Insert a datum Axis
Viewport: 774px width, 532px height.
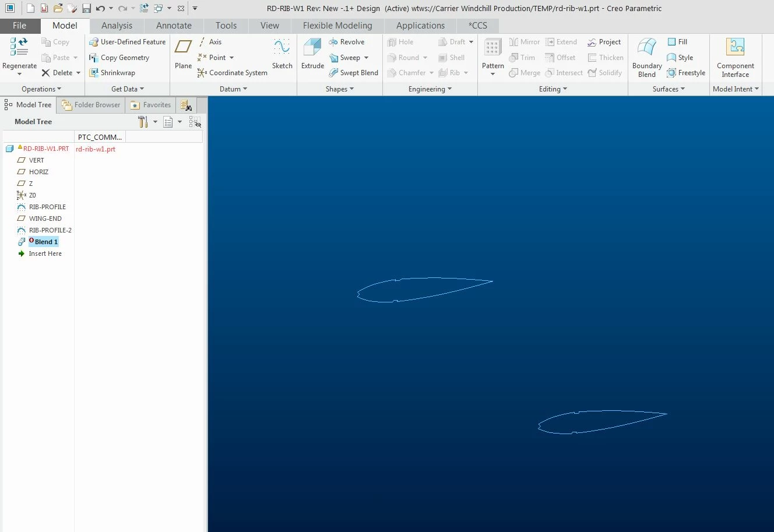pos(209,42)
